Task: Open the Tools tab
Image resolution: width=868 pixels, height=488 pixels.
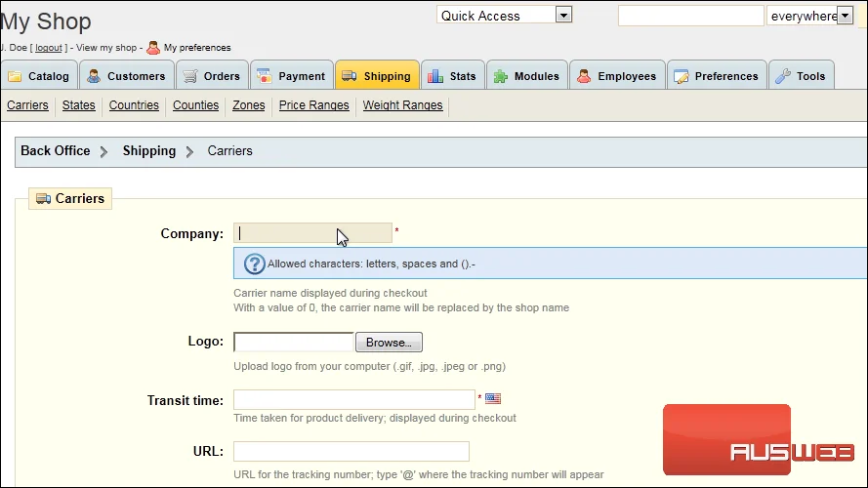Action: pyautogui.click(x=802, y=75)
